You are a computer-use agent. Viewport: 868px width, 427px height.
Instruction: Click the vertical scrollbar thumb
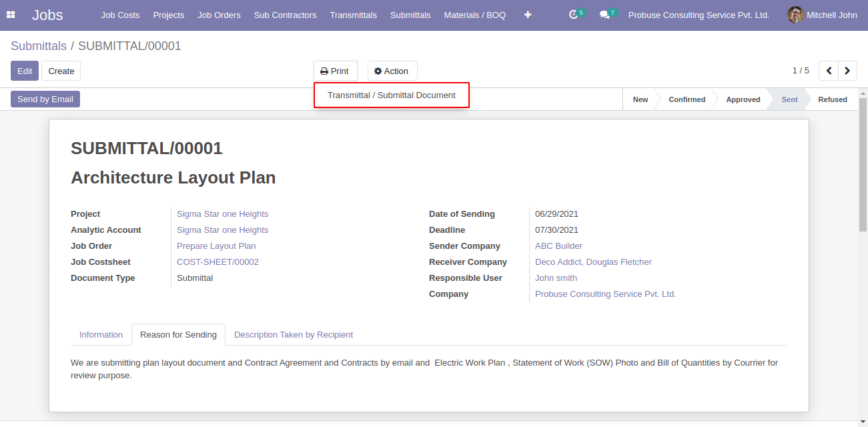point(863,163)
